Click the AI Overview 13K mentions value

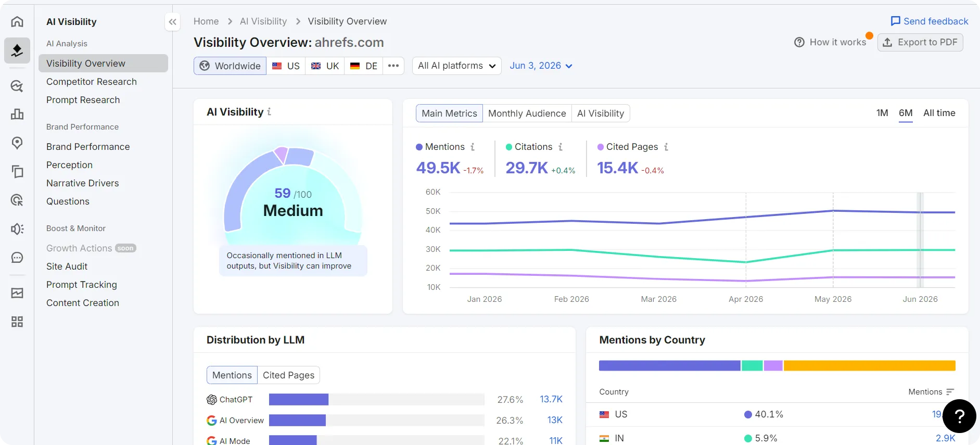[555, 420]
